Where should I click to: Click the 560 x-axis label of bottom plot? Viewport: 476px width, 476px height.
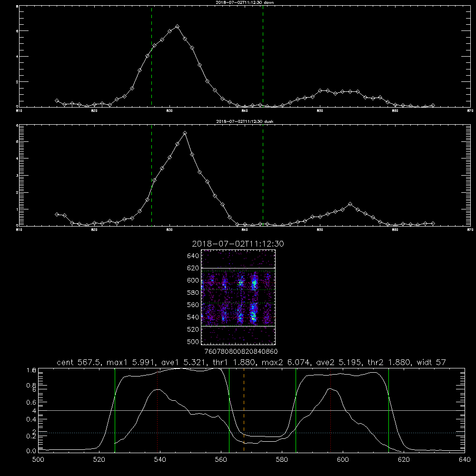tap(221, 460)
